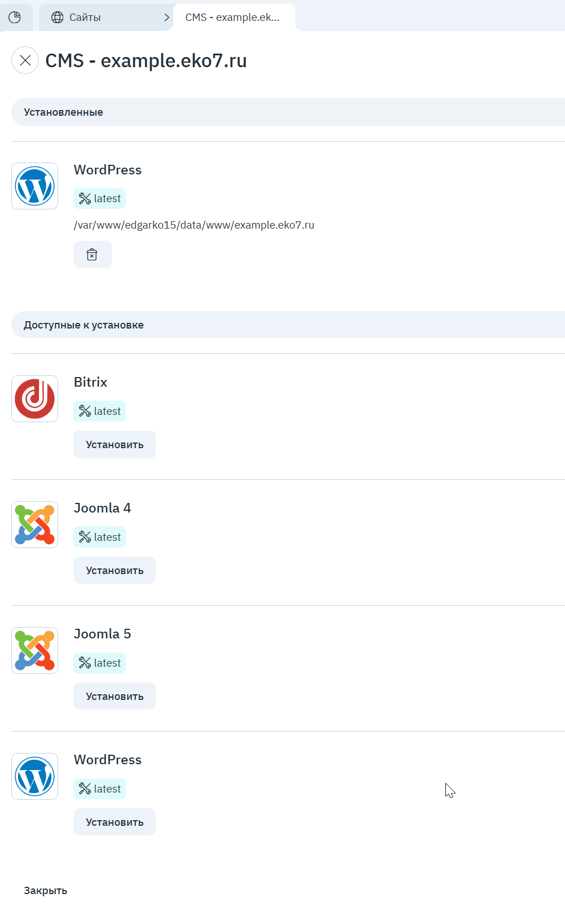This screenshot has height=924, width=565.
Task: Close the CMS panel with X button
Action: coord(25,60)
